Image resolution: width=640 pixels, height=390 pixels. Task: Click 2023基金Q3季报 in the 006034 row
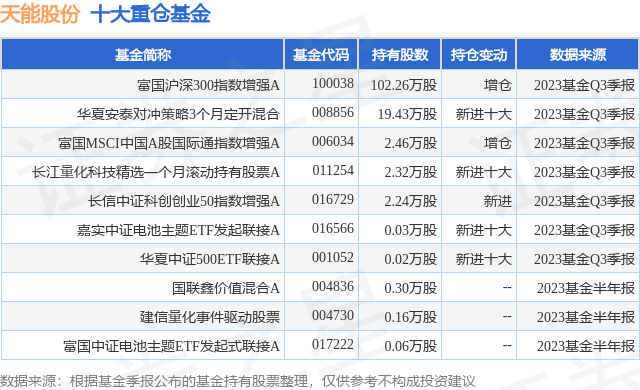pos(584,143)
